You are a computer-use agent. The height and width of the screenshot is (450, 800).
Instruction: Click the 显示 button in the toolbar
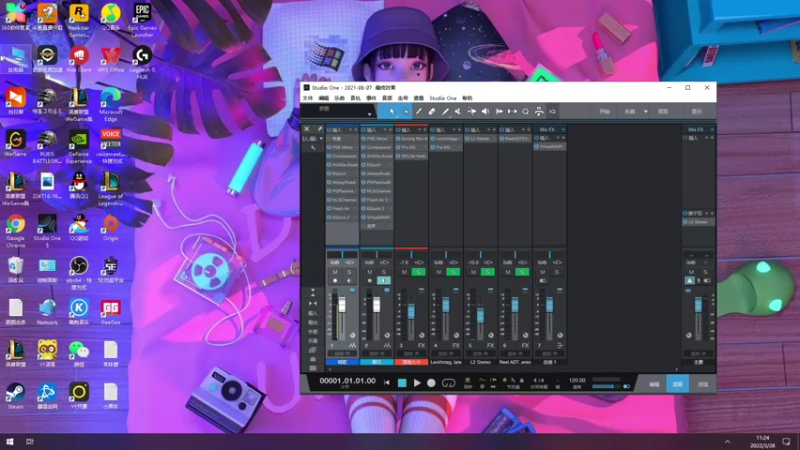click(697, 111)
